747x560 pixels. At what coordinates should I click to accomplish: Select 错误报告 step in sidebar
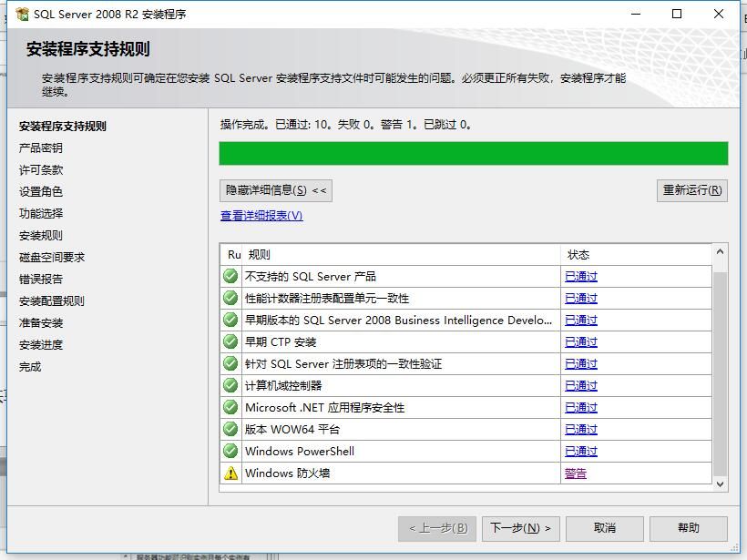[41, 279]
